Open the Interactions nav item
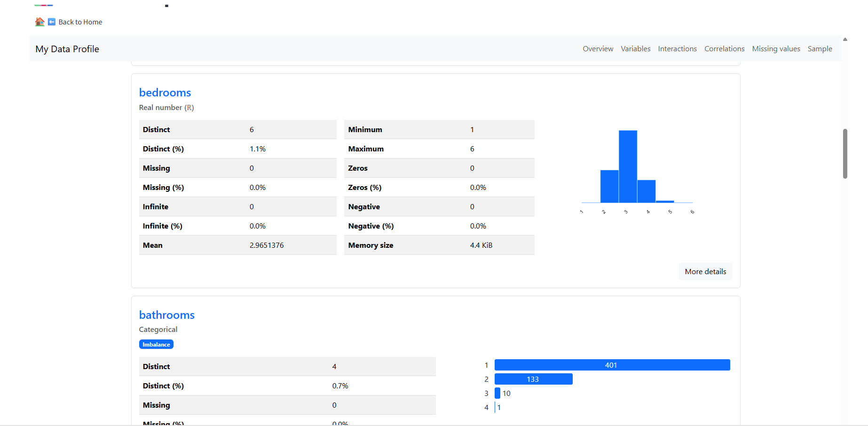Viewport: 868px width, 426px height. pyautogui.click(x=677, y=49)
